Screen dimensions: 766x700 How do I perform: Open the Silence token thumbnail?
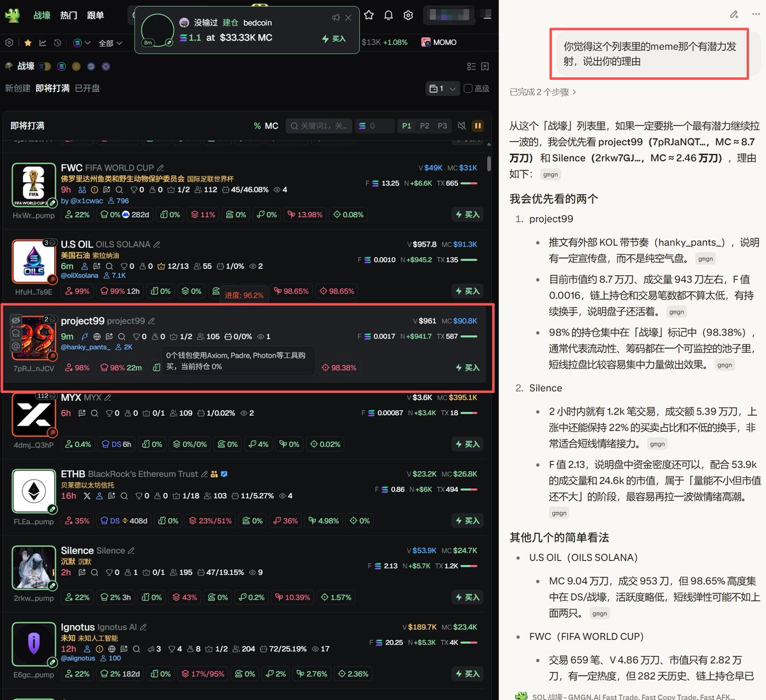(34, 567)
